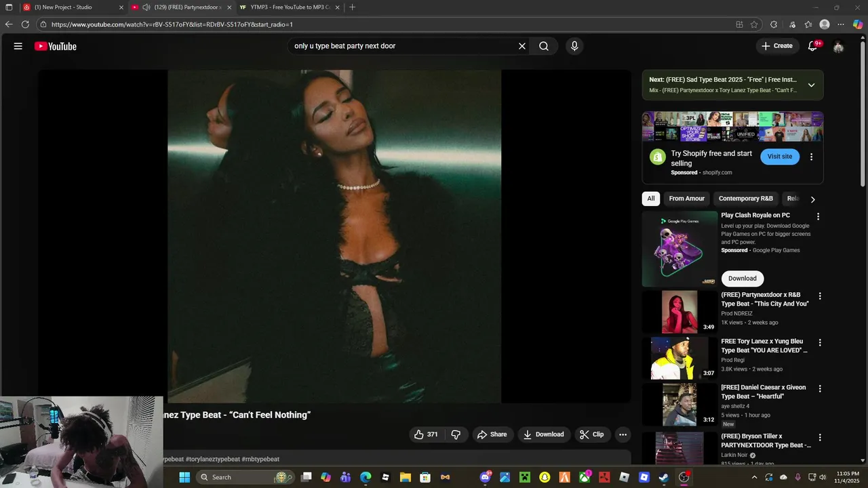Open the Edge favorites list icon

pos(808,24)
